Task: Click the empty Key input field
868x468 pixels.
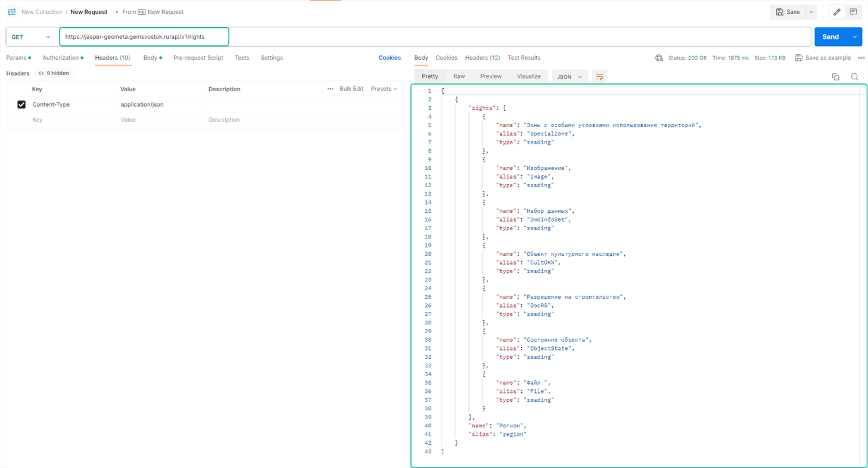Action: pyautogui.click(x=72, y=120)
